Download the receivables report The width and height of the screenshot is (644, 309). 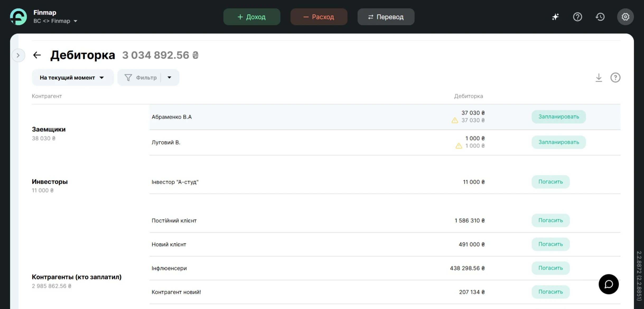tap(599, 78)
